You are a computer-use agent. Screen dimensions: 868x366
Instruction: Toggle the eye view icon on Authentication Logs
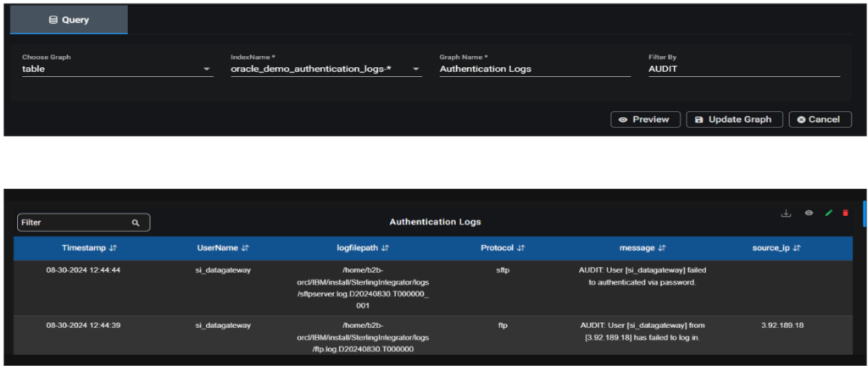pyautogui.click(x=809, y=213)
